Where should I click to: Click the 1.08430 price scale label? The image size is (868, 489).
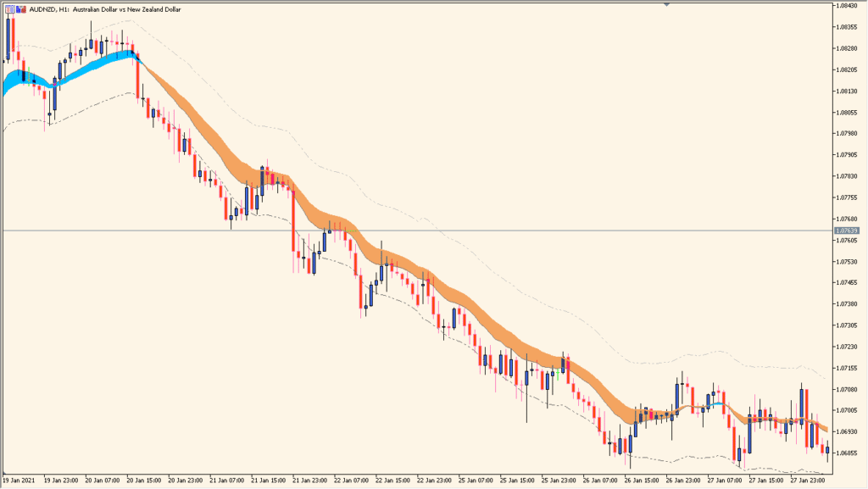coord(847,6)
